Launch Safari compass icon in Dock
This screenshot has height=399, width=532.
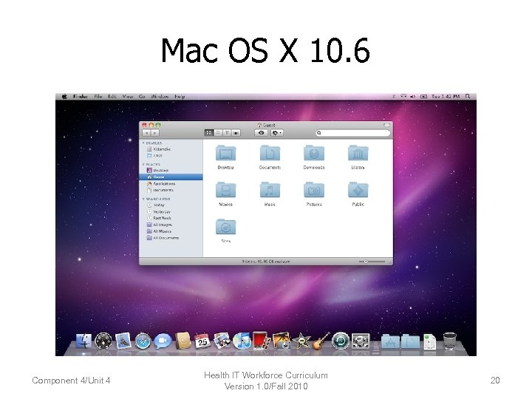pyautogui.click(x=143, y=341)
